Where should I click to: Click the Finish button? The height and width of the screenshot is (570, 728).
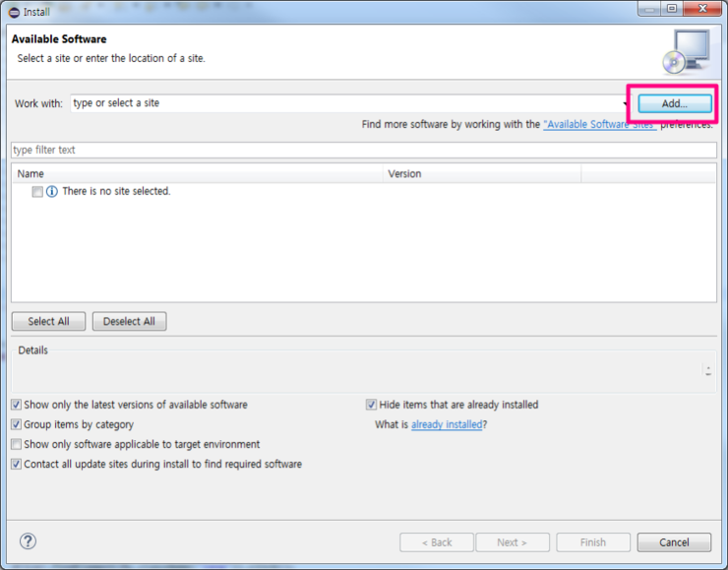coord(593,542)
